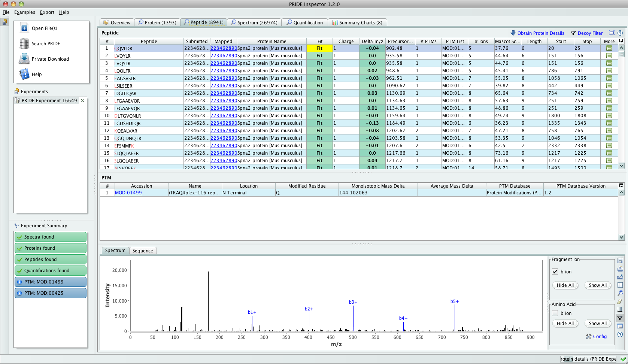Click the left sidebar collapse handle icon
Viewport: 628px width, 364px height.
click(x=4, y=22)
